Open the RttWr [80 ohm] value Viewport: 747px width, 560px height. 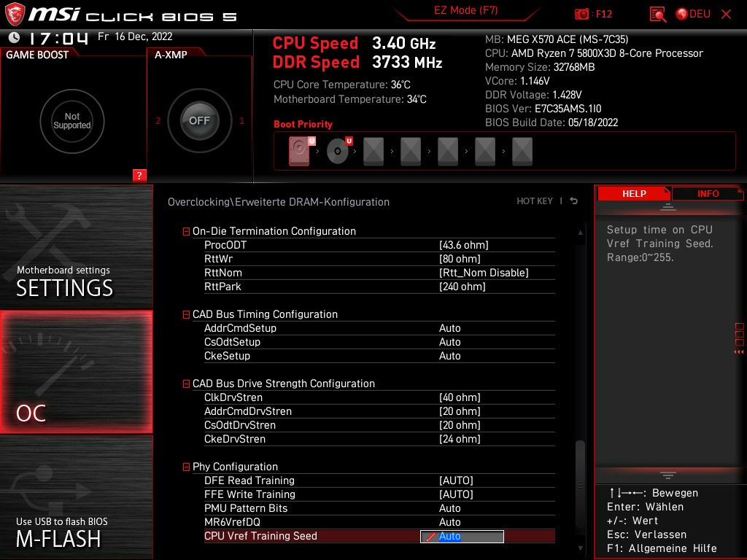click(x=460, y=259)
